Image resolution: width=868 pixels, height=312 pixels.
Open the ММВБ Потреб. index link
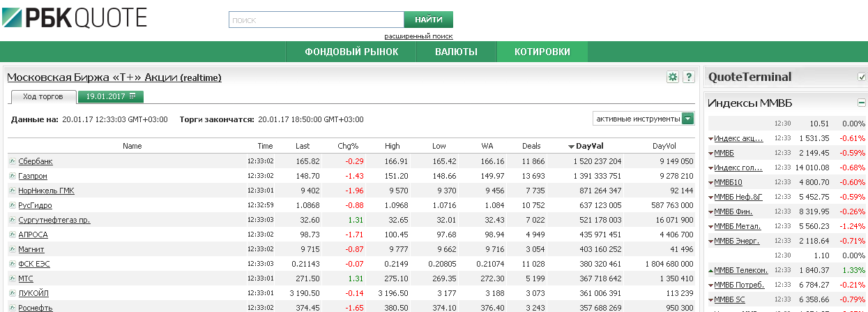tap(740, 285)
